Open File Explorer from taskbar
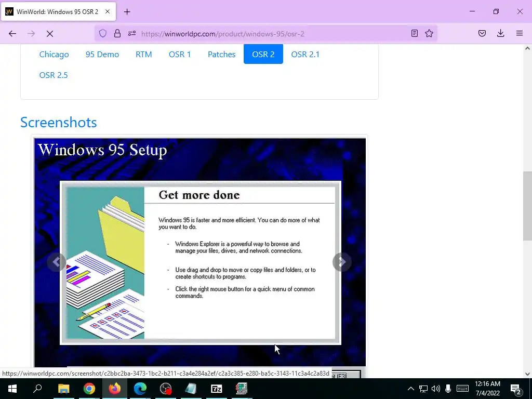Image resolution: width=532 pixels, height=399 pixels. 63,389
